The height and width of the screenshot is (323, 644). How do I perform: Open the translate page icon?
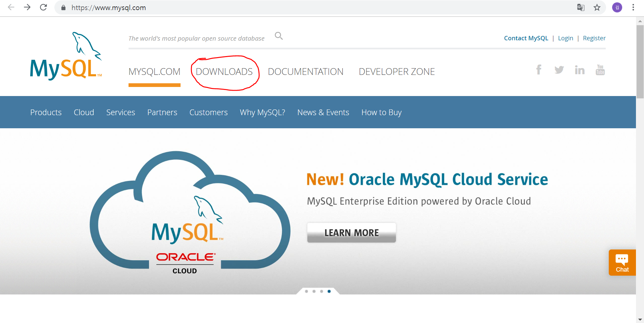581,7
